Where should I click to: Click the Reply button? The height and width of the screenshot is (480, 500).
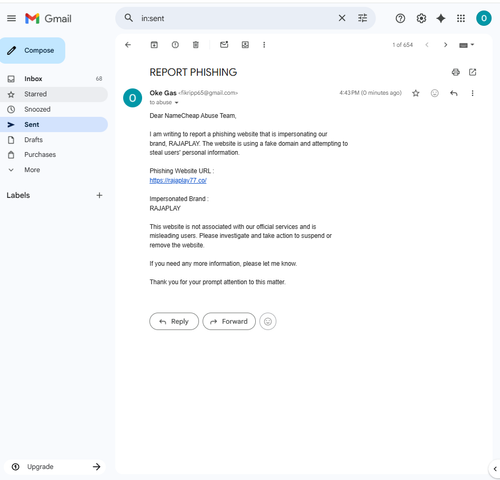174,321
